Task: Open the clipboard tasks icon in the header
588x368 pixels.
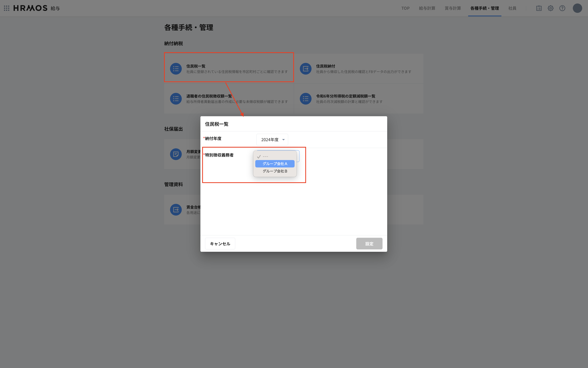Action: click(x=539, y=8)
